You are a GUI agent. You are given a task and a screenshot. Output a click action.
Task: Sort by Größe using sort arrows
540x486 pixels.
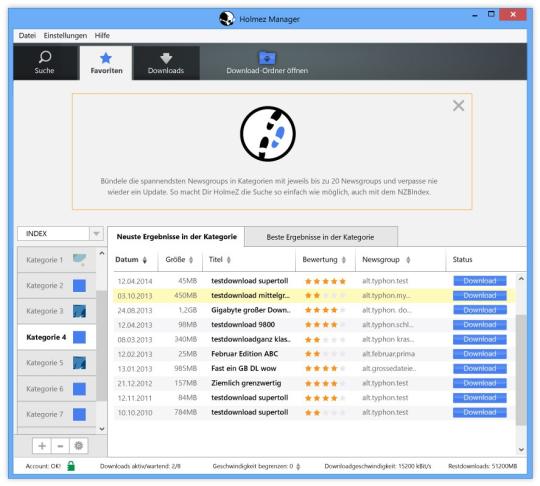coord(191,260)
